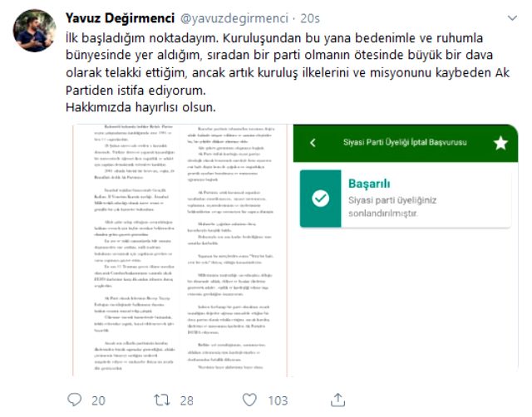Image resolution: width=532 pixels, height=417 pixels.
Task: Click the retweet arrows icon
Action: [x=162, y=400]
